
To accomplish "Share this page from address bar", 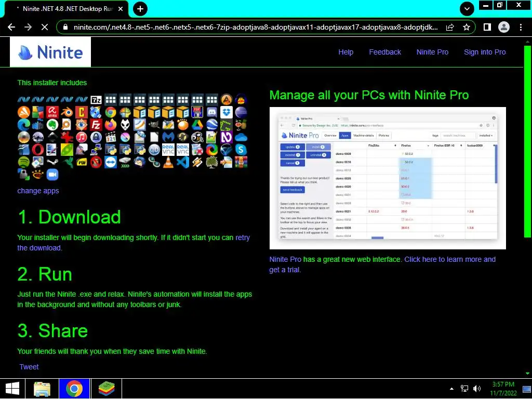I will pos(450,27).
